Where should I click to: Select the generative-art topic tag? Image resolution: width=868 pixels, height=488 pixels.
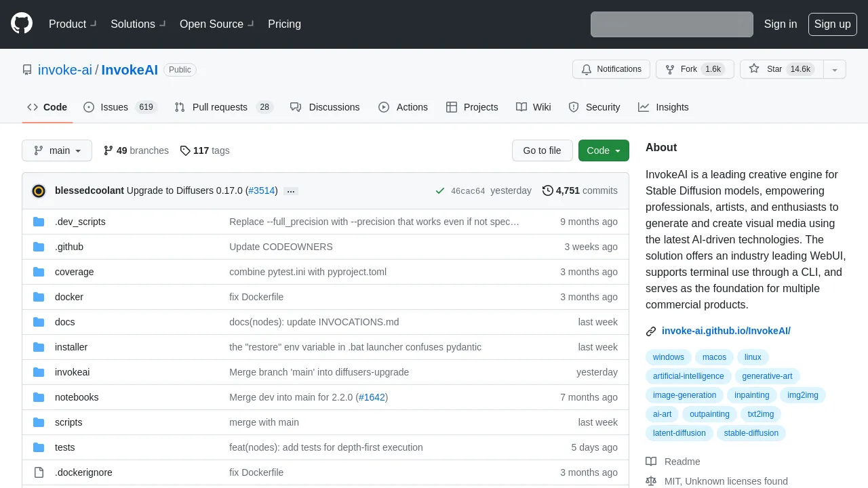(x=767, y=376)
